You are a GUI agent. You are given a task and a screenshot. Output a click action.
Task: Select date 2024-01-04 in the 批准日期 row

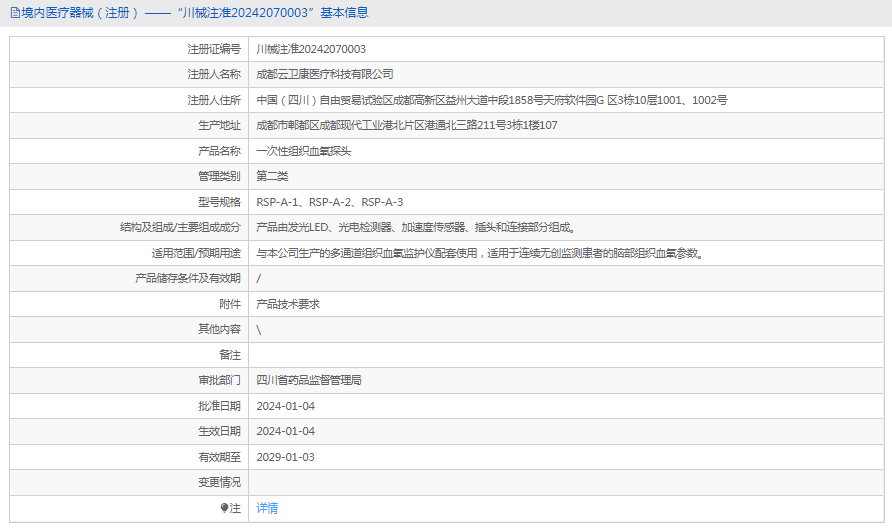point(285,406)
